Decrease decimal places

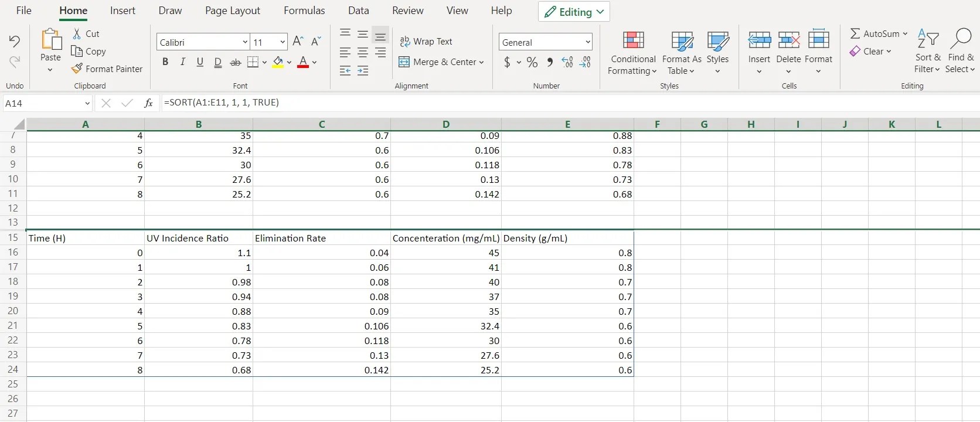585,62
